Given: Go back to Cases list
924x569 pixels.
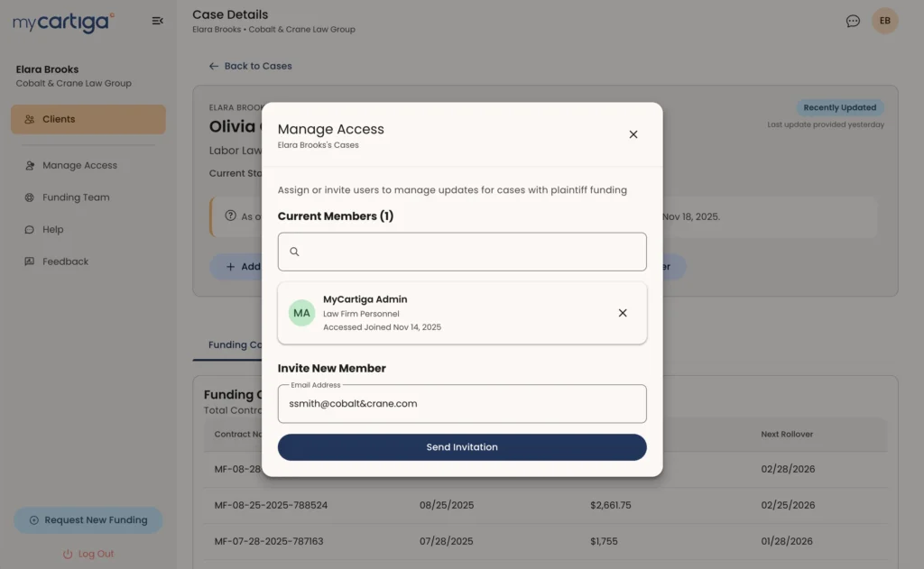Looking at the screenshot, I should [x=251, y=66].
